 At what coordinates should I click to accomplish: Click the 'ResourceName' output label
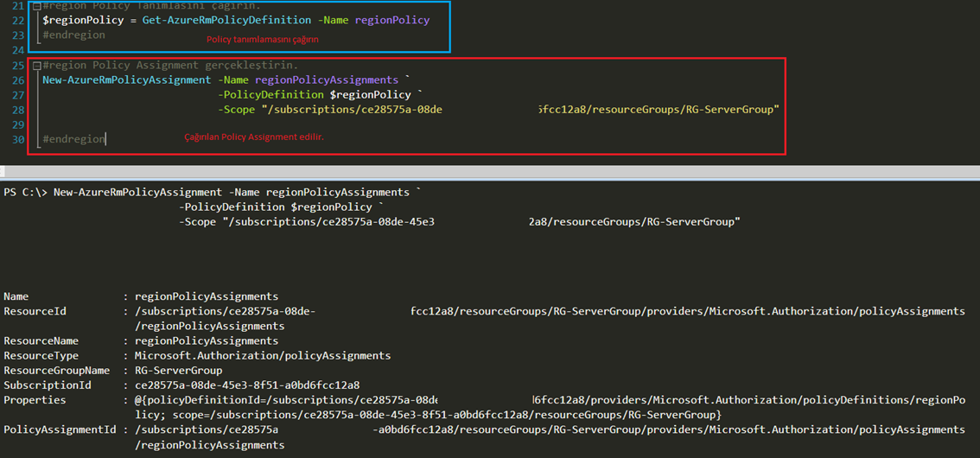41,341
